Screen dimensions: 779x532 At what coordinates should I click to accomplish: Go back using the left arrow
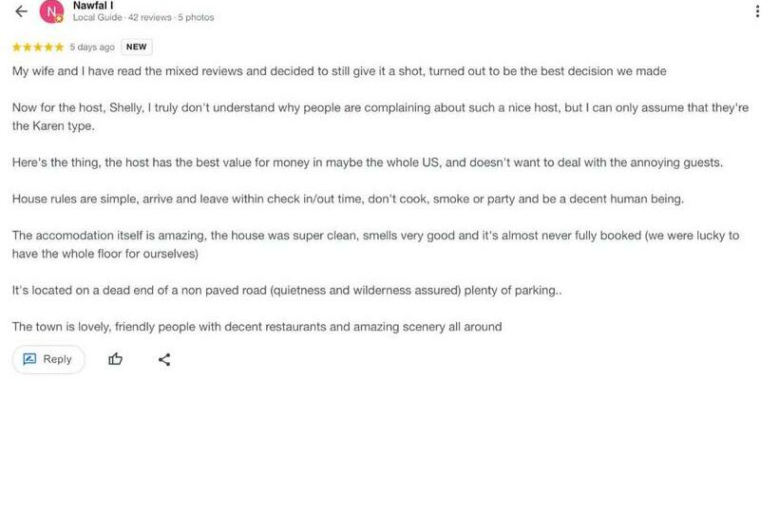[21, 11]
